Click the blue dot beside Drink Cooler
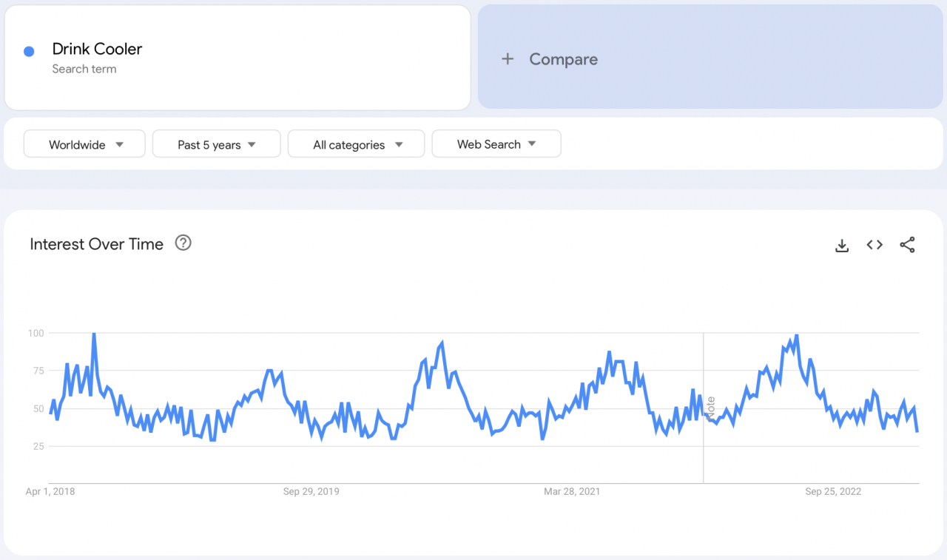The image size is (947, 560). [28, 51]
